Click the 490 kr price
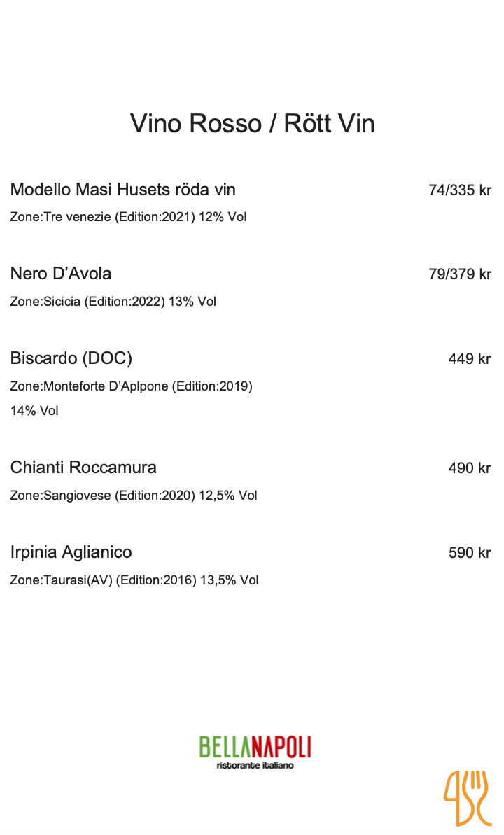The height and width of the screenshot is (835, 504). 470,468
